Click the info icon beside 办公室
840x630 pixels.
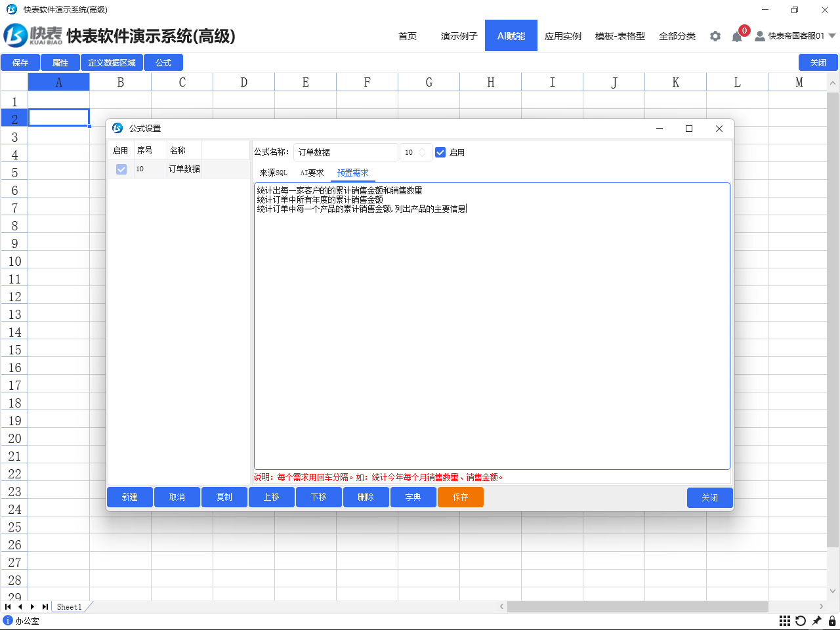click(x=8, y=620)
